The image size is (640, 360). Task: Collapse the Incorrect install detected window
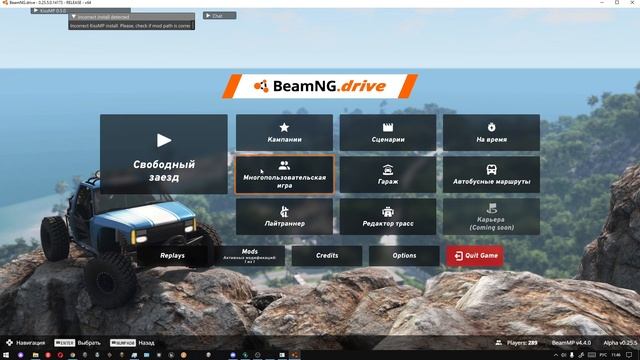73,17
